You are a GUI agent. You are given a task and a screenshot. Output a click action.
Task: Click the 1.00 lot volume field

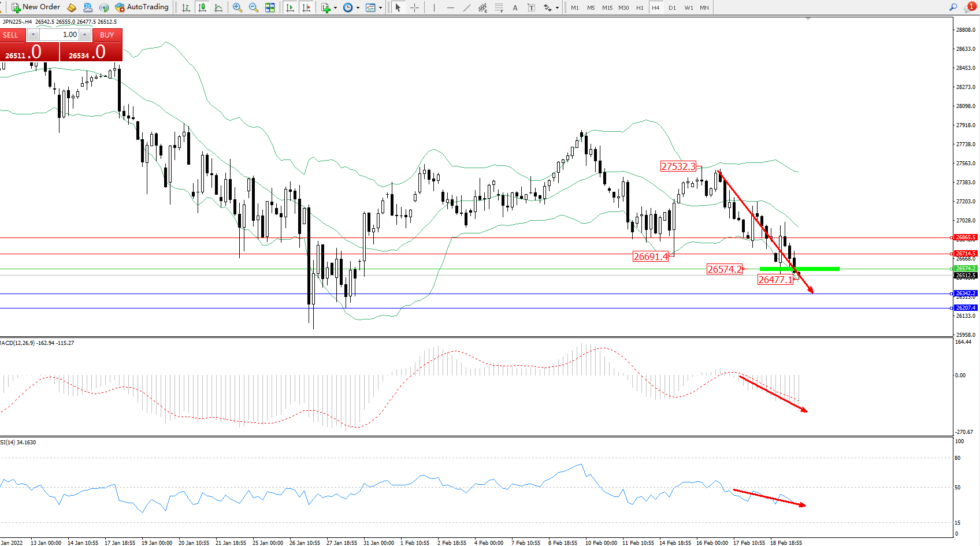click(x=60, y=35)
